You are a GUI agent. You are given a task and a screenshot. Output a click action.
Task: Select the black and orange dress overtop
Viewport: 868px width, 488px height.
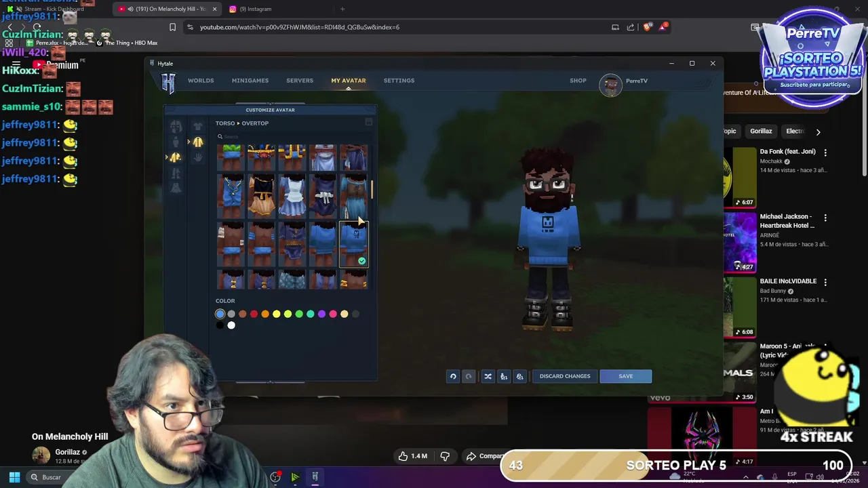click(x=262, y=196)
